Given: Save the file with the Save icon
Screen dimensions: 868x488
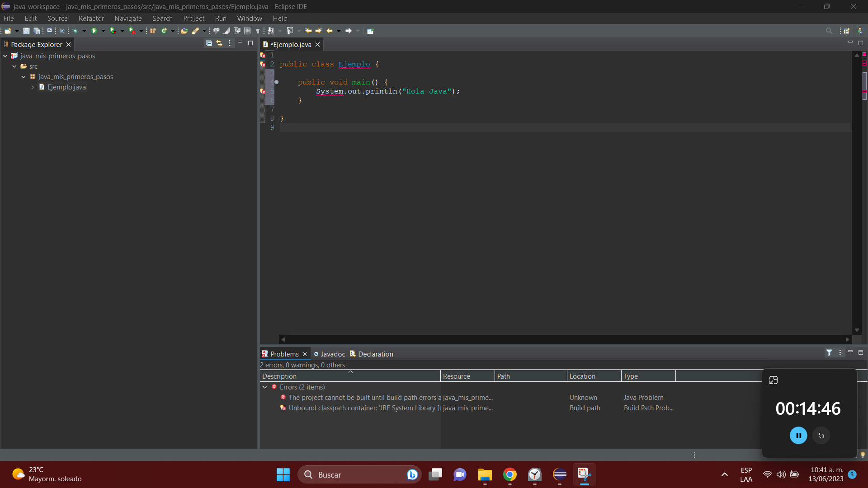Looking at the screenshot, I should click(26, 31).
